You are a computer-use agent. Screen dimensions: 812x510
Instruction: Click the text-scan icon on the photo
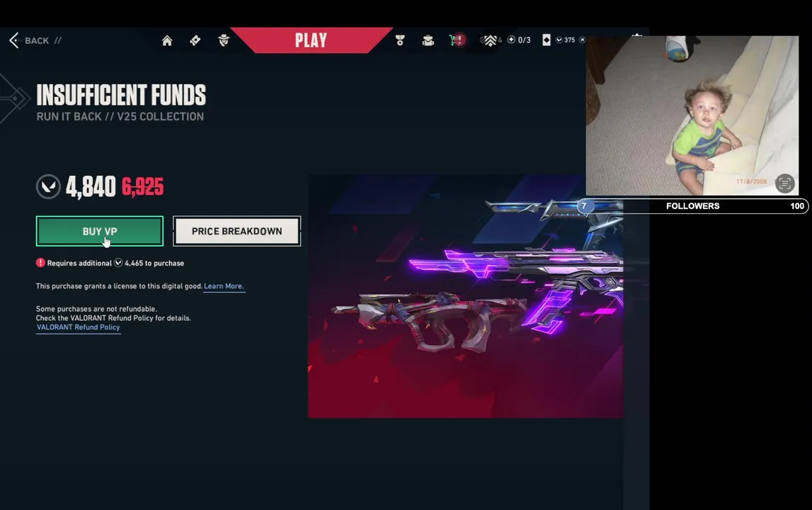coord(784,183)
